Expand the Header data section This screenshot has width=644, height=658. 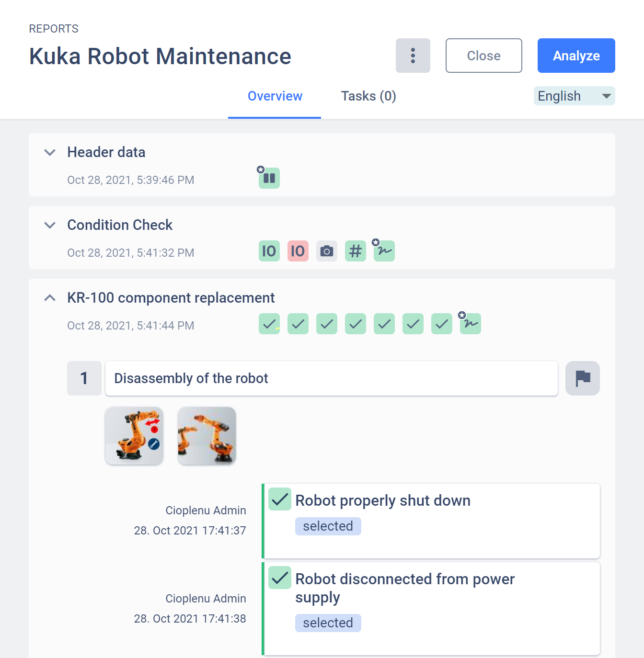coord(50,152)
